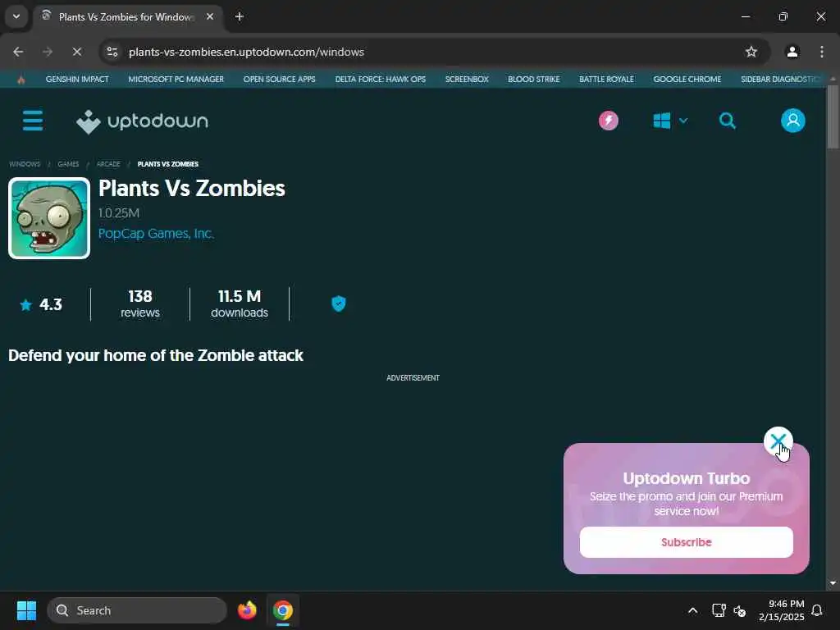Open Microsoft PC Manager link
This screenshot has width=840, height=630.
coord(176,80)
